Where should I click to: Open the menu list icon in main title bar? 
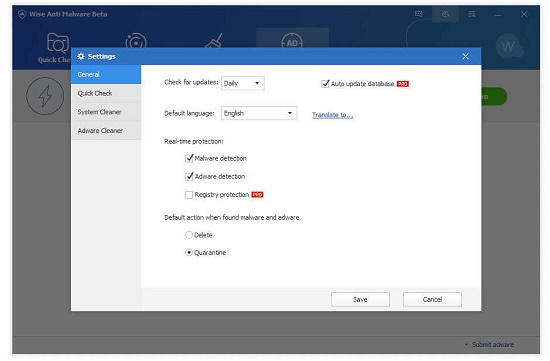pyautogui.click(x=472, y=14)
